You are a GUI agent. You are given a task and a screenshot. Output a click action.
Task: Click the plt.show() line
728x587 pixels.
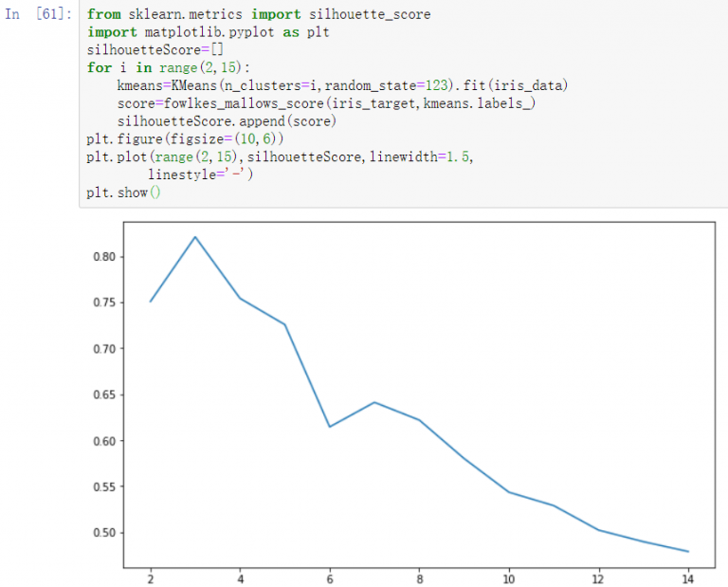124,193
